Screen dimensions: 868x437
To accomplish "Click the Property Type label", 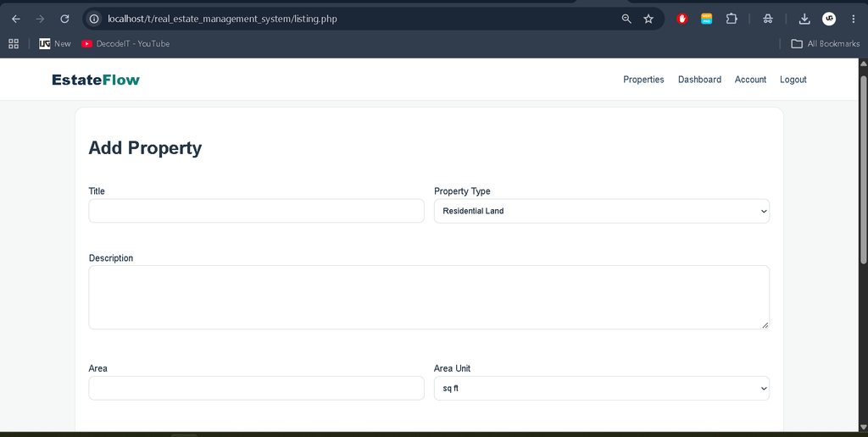I will pos(462,191).
